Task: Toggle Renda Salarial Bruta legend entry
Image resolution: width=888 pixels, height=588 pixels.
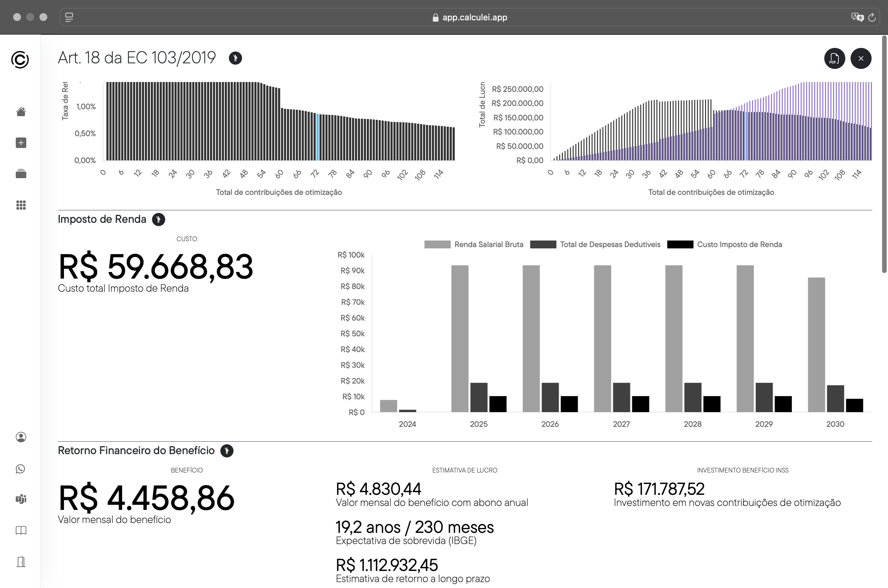Action: click(x=474, y=244)
